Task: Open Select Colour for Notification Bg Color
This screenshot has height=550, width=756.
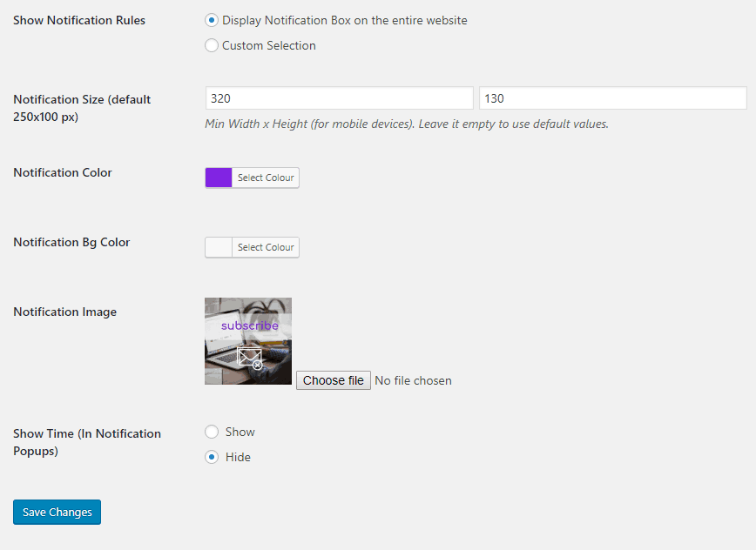Action: 265,246
